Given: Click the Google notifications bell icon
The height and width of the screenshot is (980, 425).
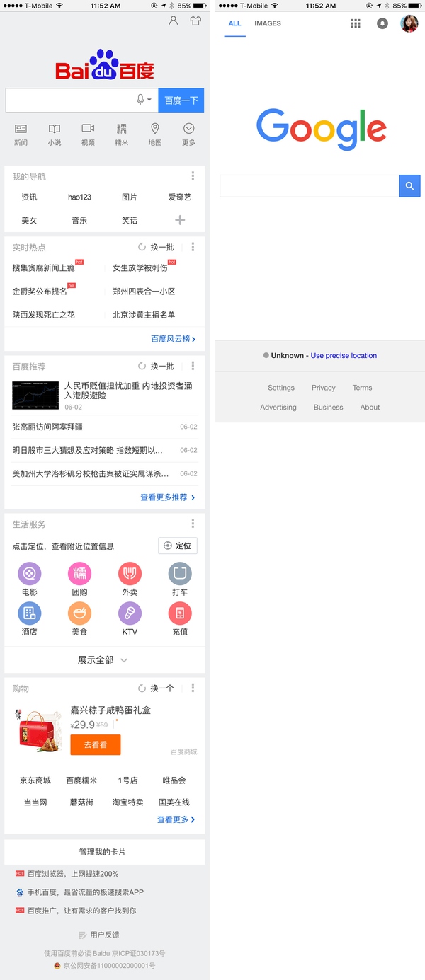Looking at the screenshot, I should tap(382, 23).
